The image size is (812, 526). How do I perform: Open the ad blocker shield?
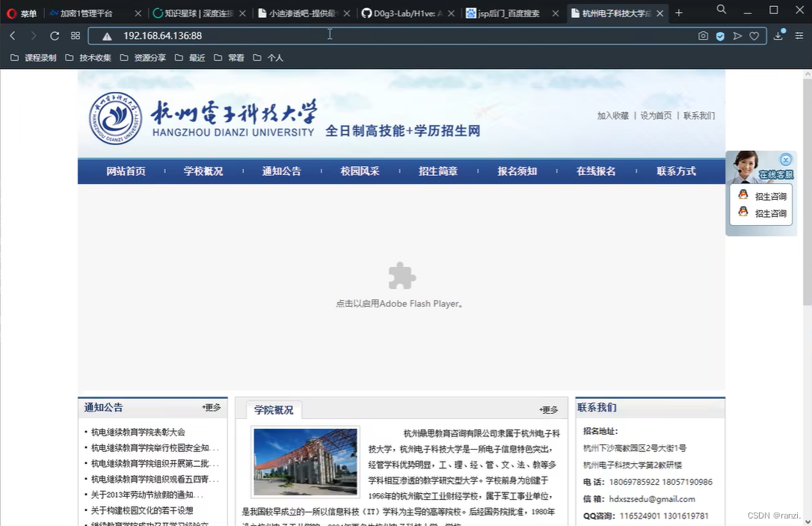pyautogui.click(x=720, y=36)
